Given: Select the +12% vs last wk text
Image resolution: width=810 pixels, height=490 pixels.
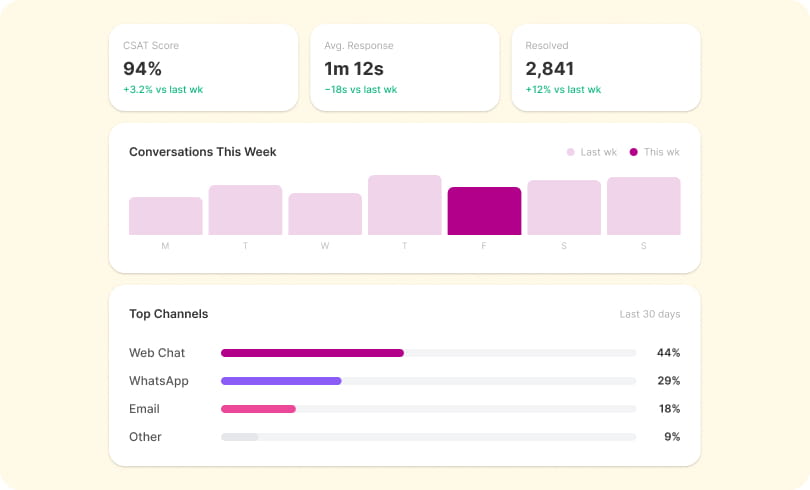Looking at the screenshot, I should [563, 89].
